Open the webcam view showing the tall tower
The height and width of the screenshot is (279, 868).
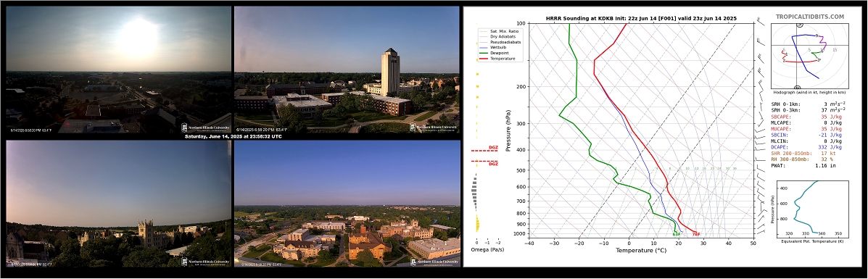pyautogui.click(x=347, y=70)
